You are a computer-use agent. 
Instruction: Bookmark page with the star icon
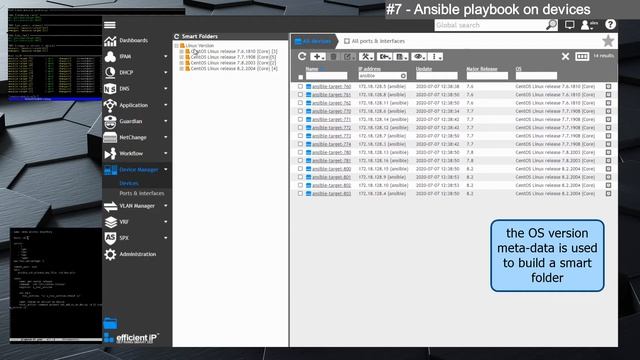tap(608, 41)
